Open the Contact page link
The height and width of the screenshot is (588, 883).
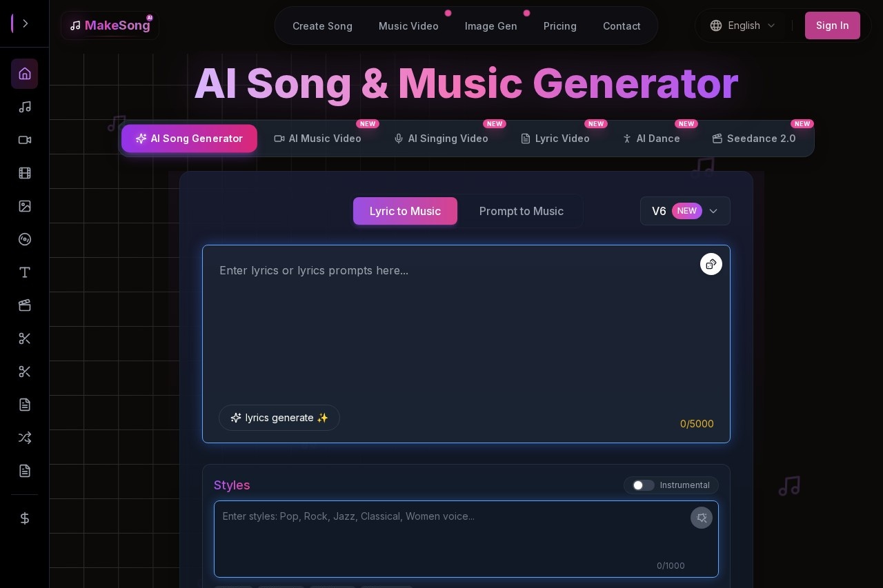tap(622, 26)
